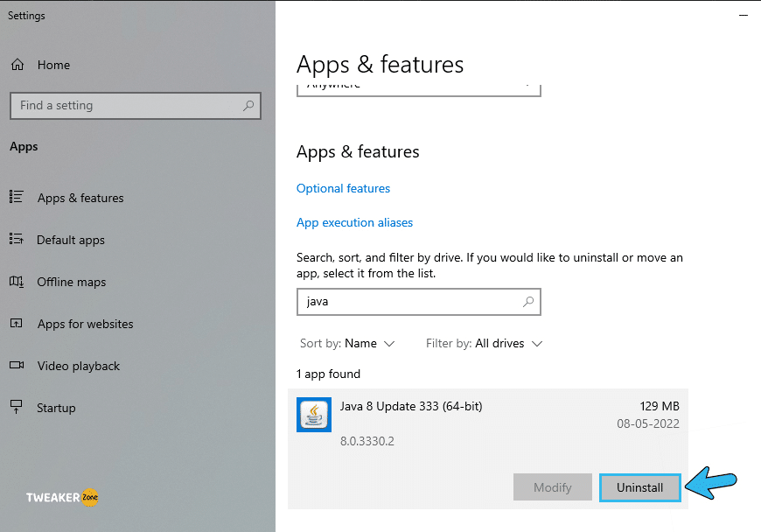Viewport: 761px width, 532px height.
Task: Click the Find a setting field
Action: click(136, 106)
